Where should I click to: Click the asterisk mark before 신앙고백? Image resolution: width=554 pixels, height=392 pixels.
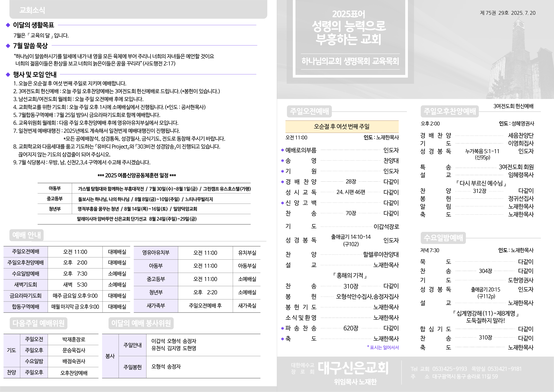click(x=282, y=203)
